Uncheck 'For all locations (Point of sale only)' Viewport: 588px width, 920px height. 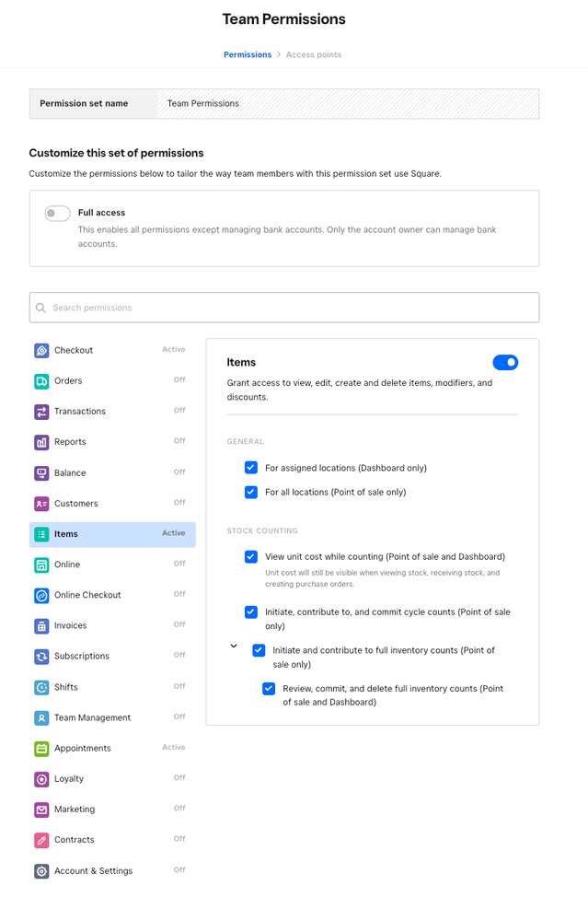[250, 493]
